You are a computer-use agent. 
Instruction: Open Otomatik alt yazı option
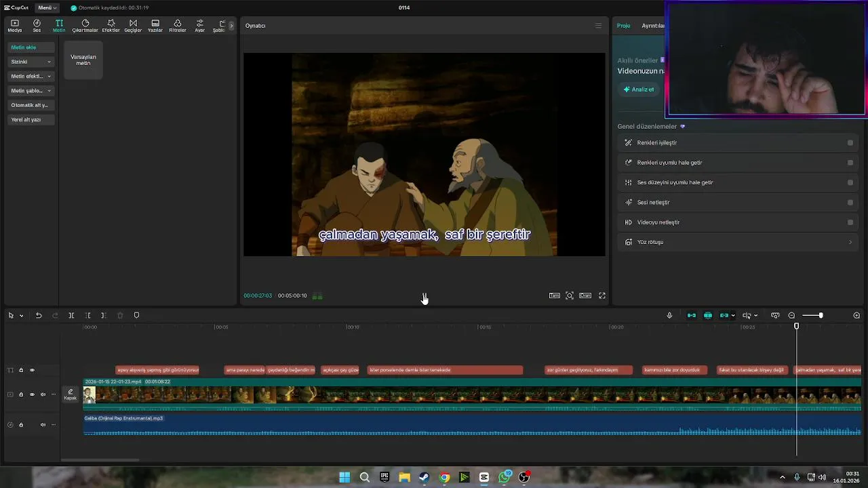[31, 105]
